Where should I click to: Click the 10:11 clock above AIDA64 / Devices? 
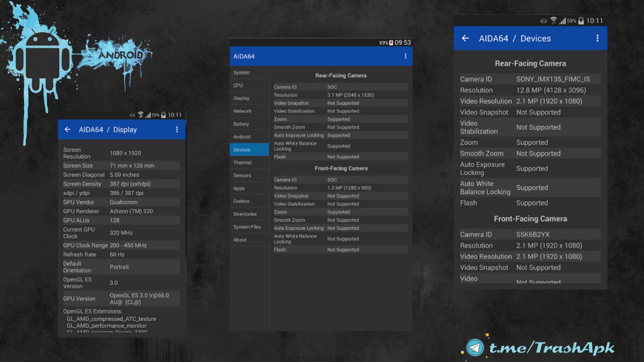tap(594, 21)
